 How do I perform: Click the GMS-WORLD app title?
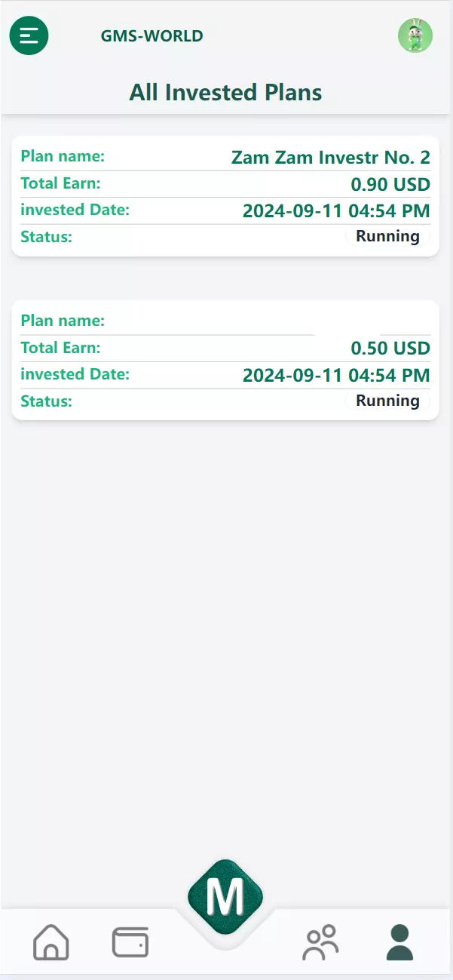click(x=152, y=35)
